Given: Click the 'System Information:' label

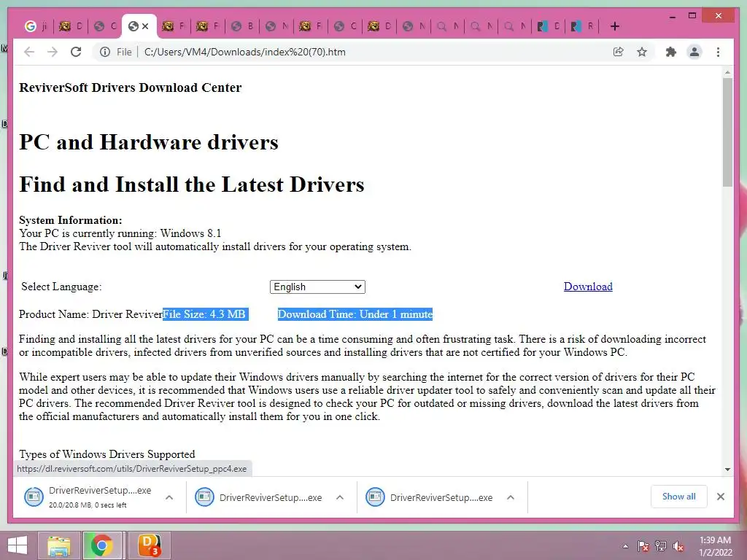Looking at the screenshot, I should coord(71,220).
